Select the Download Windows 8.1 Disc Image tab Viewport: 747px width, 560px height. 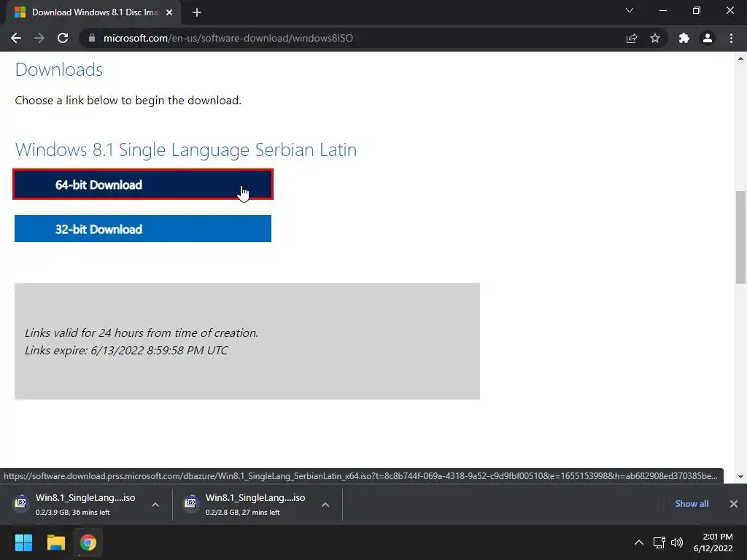pyautogui.click(x=93, y=12)
